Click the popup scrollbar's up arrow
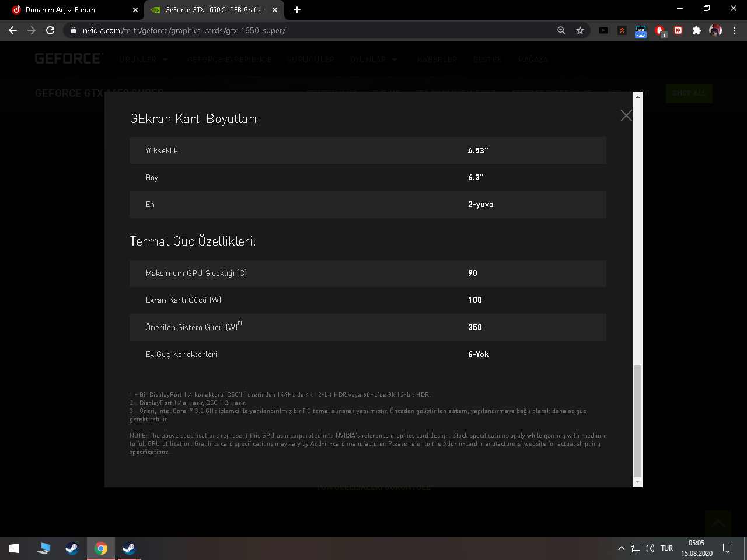 [637, 96]
